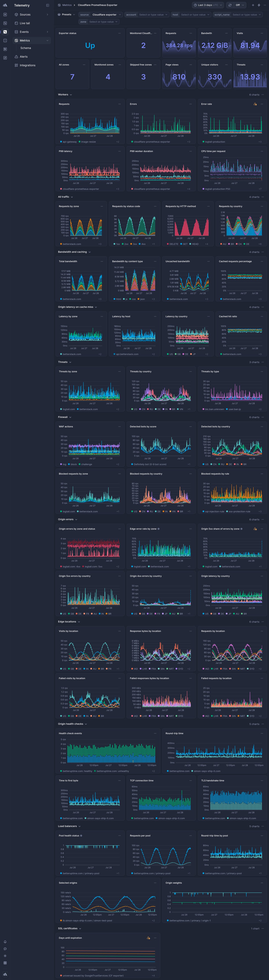269x980 pixels.
Task: Open options menu on Health check events chart
Action: click(x=155, y=734)
